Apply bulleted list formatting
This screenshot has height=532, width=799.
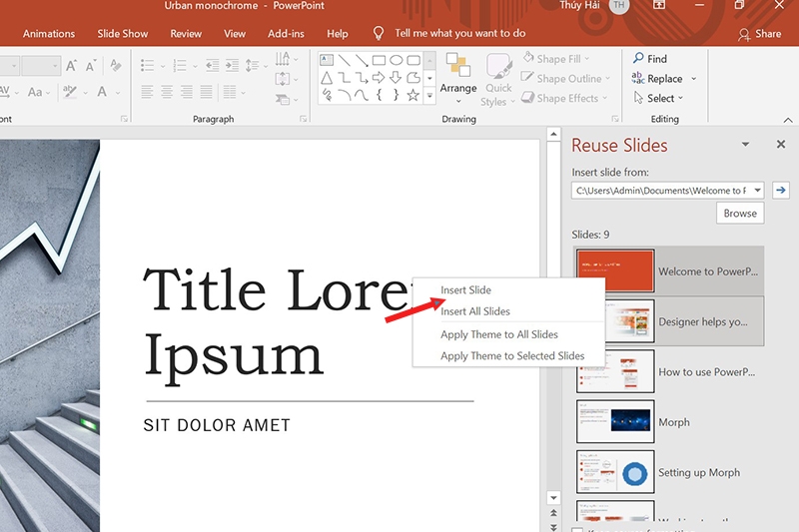pyautogui.click(x=147, y=66)
